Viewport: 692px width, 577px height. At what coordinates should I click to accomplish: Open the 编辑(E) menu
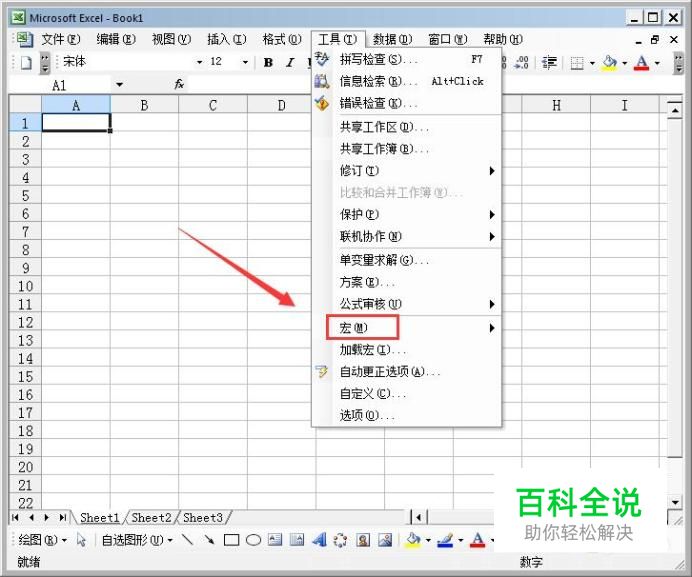coord(116,39)
